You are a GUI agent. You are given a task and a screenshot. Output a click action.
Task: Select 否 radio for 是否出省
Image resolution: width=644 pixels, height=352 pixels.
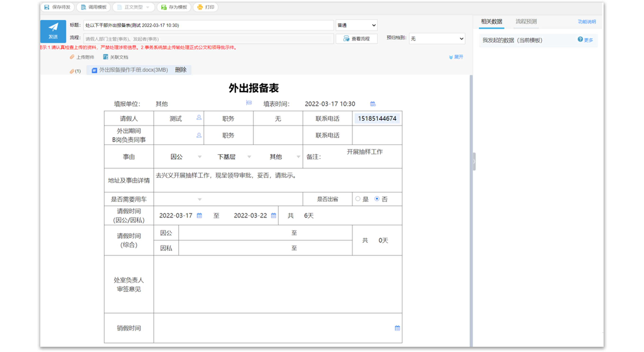click(377, 199)
